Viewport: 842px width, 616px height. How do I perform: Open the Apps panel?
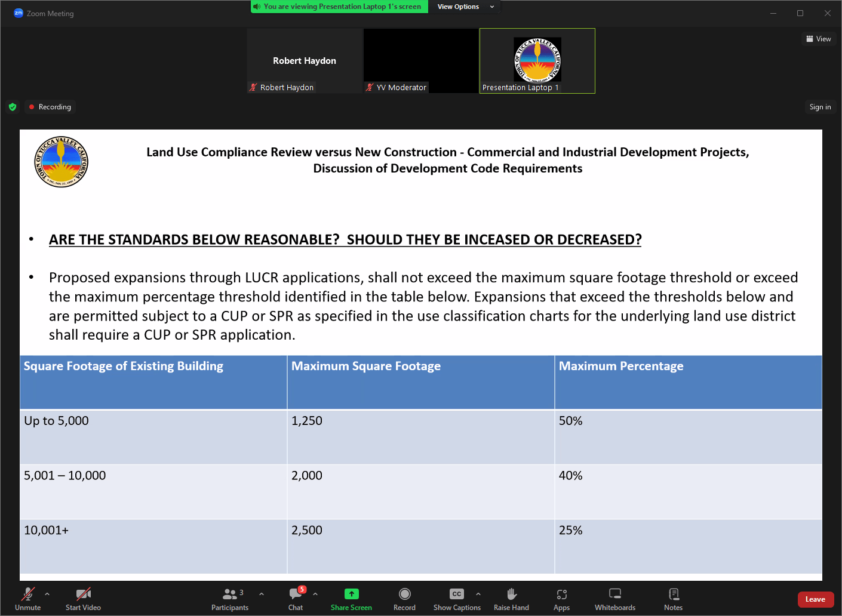tap(561, 599)
